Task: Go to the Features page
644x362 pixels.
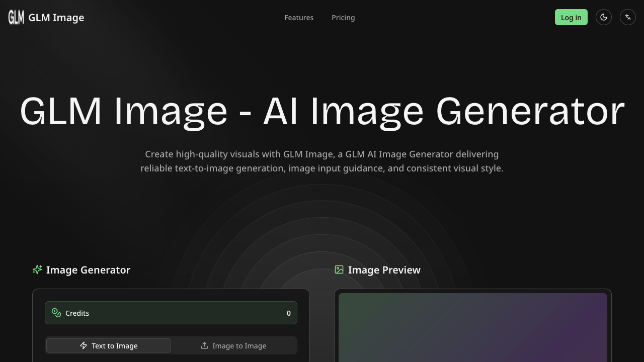Action: click(x=299, y=18)
